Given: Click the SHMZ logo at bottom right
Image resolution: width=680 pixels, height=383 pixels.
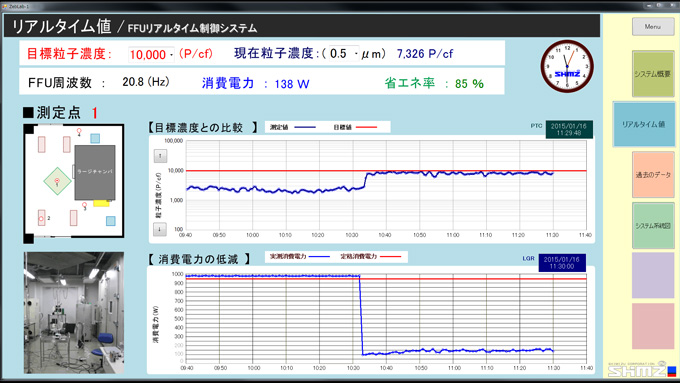Looking at the screenshot, I should point(641,370).
